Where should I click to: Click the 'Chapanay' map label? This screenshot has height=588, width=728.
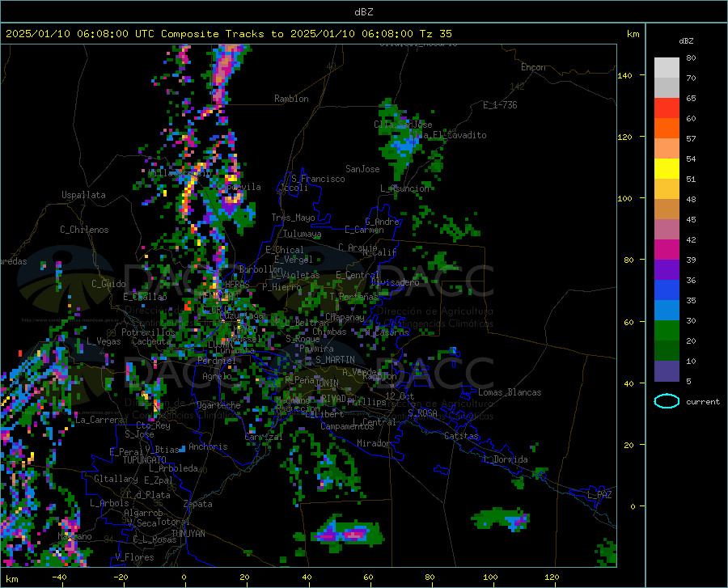(345, 317)
